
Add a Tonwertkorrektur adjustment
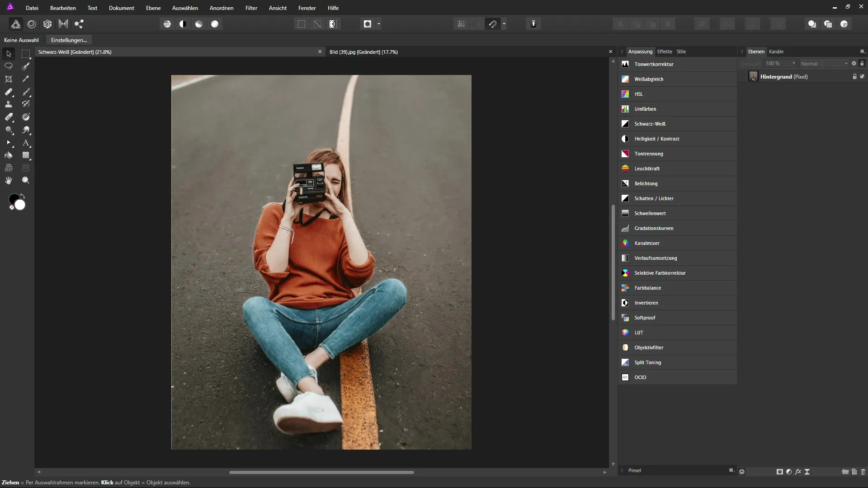[677, 64]
